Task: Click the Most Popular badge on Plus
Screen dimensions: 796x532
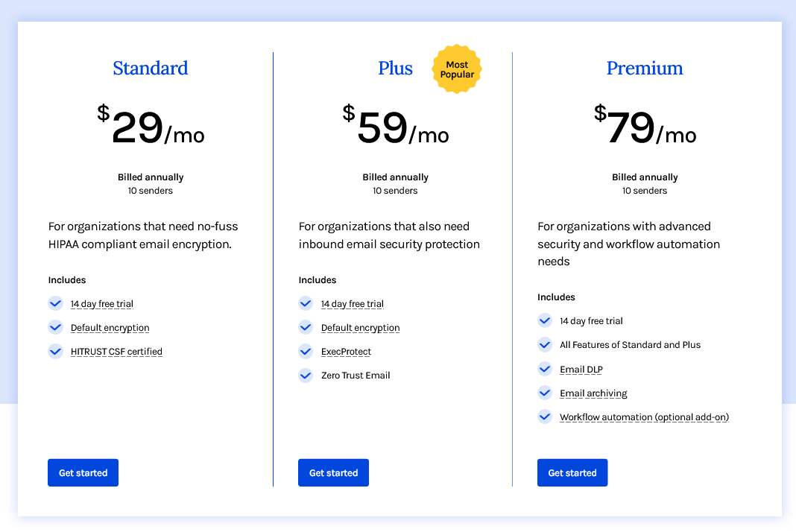Action: 457,69
